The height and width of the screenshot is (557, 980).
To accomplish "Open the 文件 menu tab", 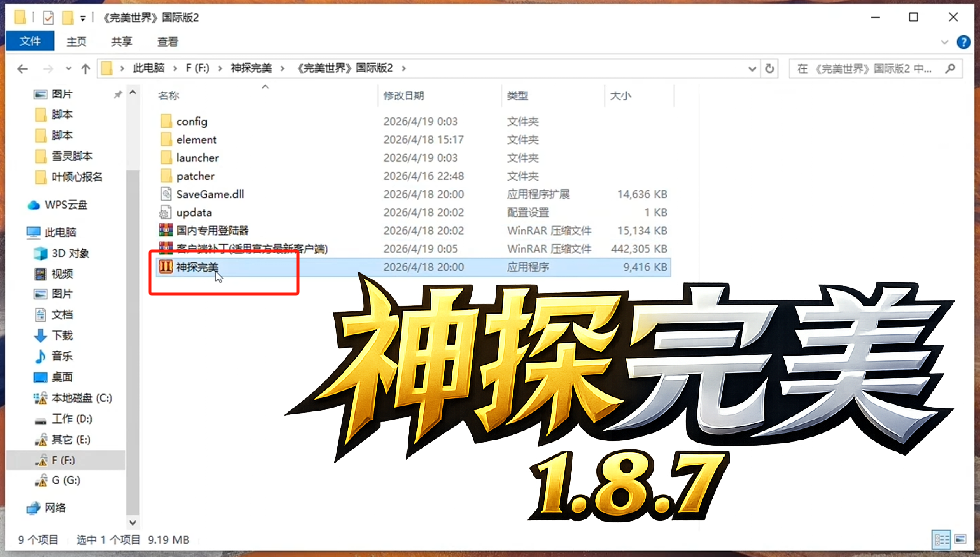I will coord(30,42).
